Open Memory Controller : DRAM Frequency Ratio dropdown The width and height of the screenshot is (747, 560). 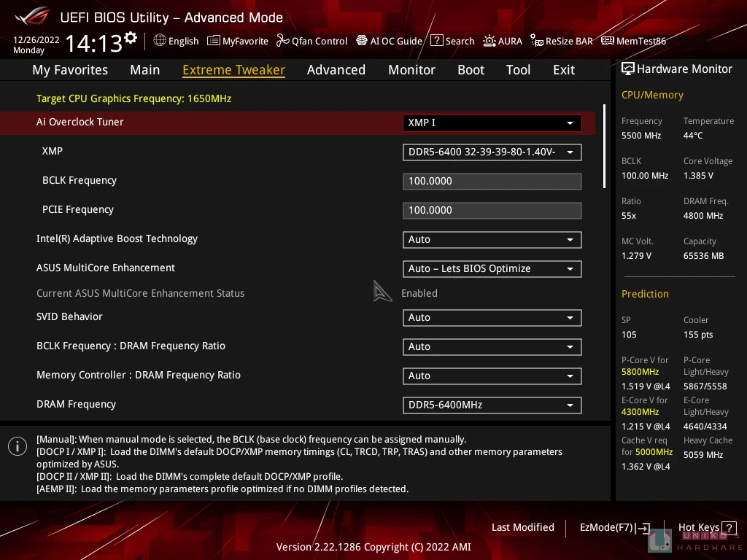[492, 376]
